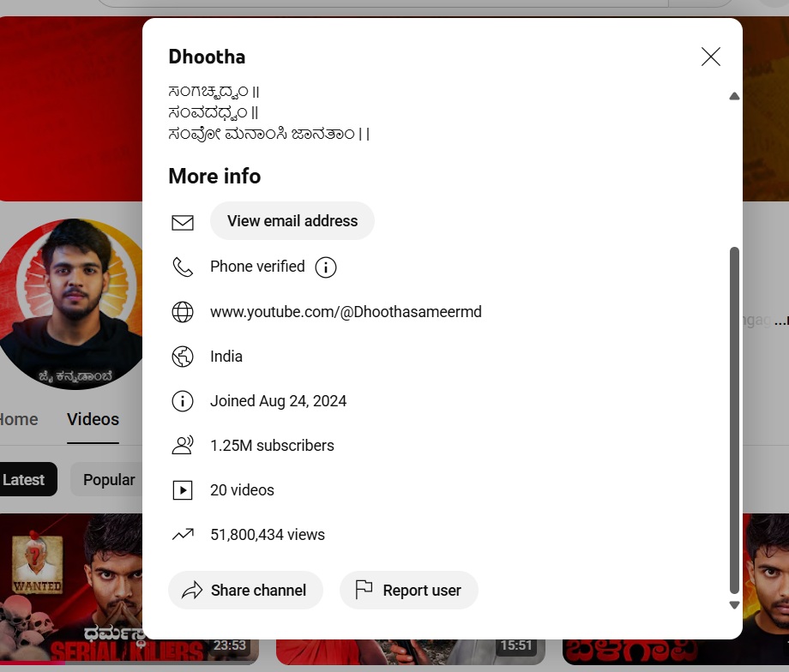
Task: Click the info icon beside Joined date
Action: (x=183, y=401)
